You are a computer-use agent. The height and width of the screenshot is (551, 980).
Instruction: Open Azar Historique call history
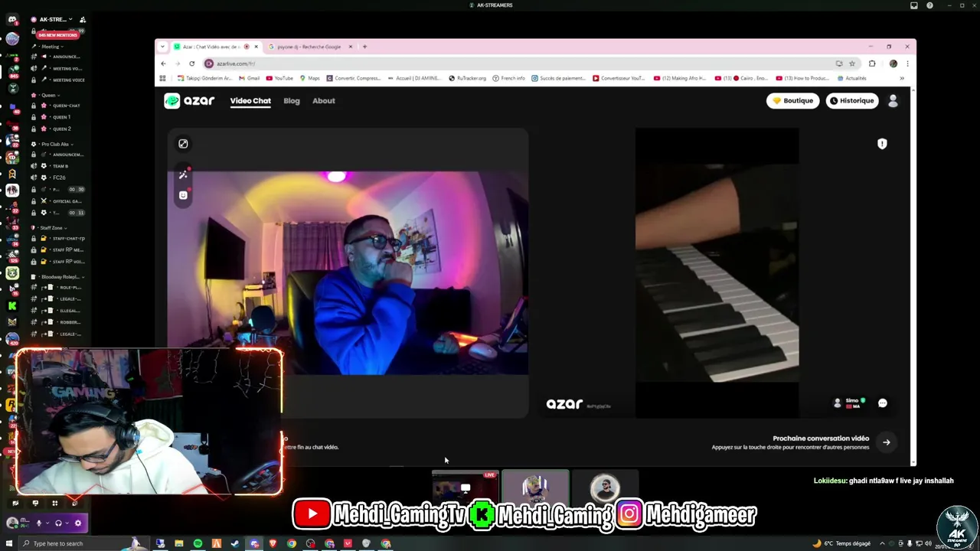tap(851, 100)
